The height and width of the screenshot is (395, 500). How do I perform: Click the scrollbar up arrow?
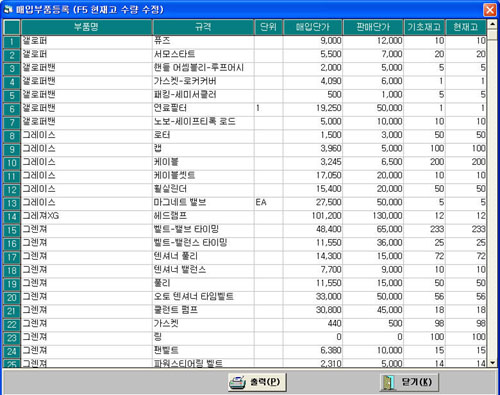[492, 24]
